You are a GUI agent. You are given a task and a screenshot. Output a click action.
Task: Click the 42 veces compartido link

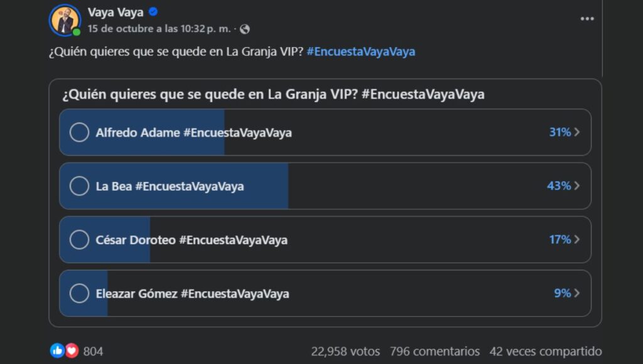coord(546,351)
